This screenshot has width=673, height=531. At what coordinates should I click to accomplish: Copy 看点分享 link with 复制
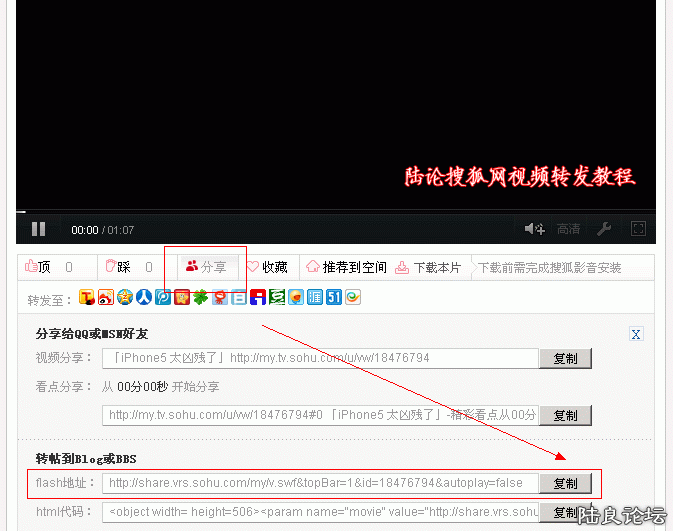[x=565, y=415]
